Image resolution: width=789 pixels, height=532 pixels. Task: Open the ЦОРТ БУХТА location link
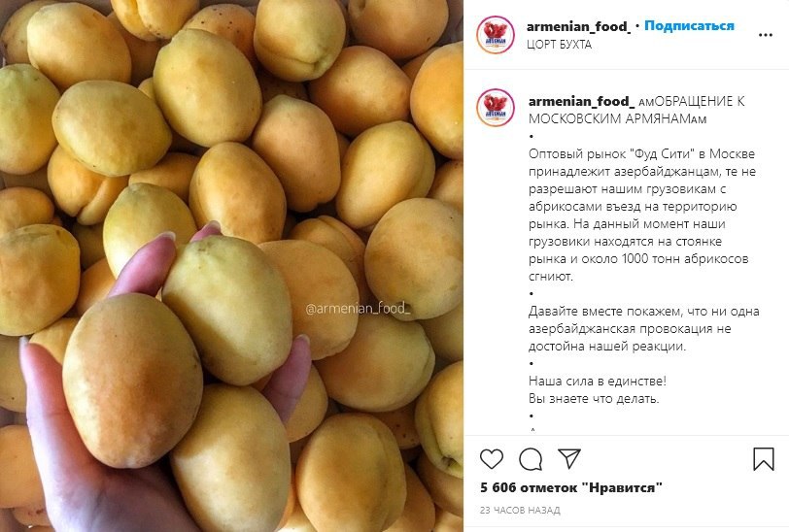[559, 45]
